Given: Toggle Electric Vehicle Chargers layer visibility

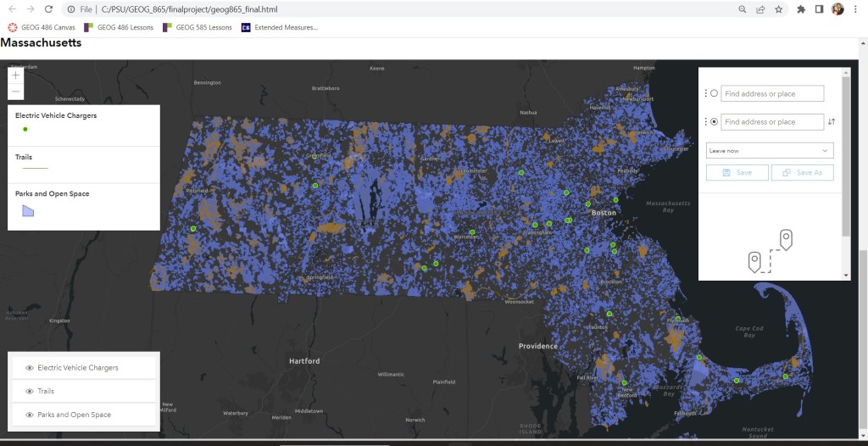Looking at the screenshot, I should (x=30, y=368).
